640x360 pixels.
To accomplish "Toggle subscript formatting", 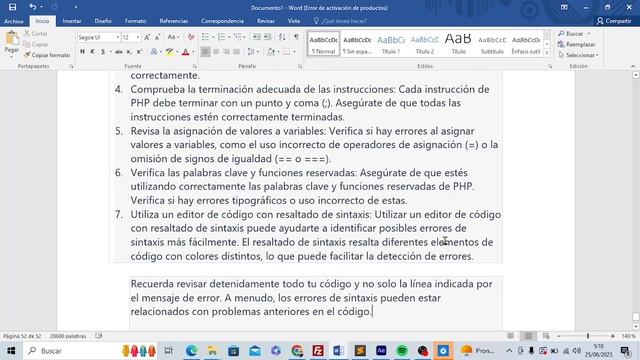I will [x=129, y=52].
